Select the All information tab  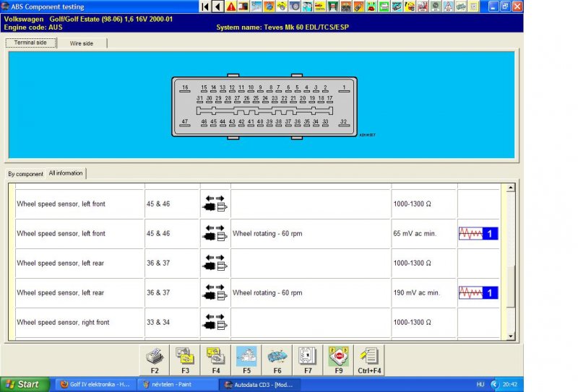[x=66, y=173]
